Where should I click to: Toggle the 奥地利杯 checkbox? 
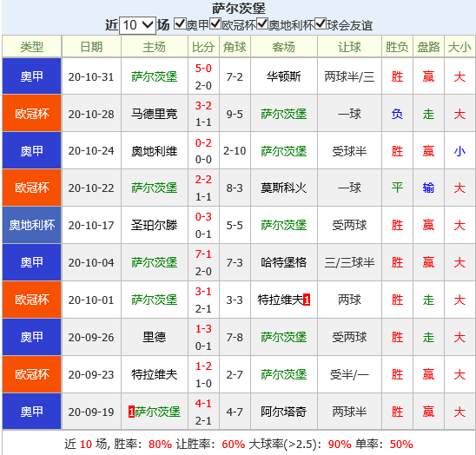[x=262, y=23]
